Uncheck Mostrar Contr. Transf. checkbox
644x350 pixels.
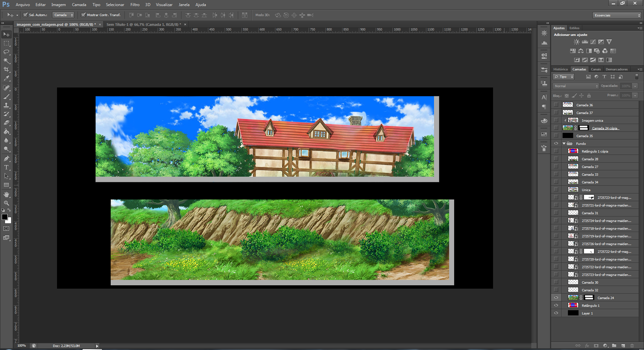point(84,15)
